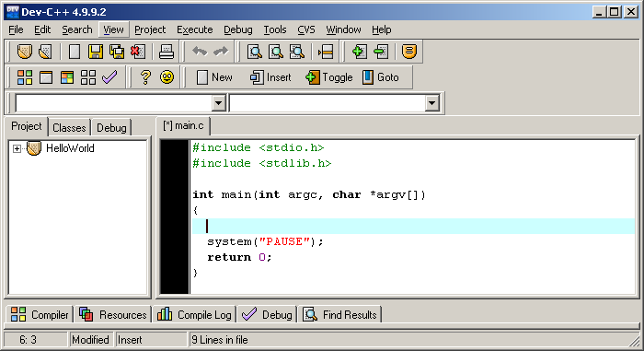Open the Project menu
Screen dimensions: 644x351
click(x=150, y=29)
